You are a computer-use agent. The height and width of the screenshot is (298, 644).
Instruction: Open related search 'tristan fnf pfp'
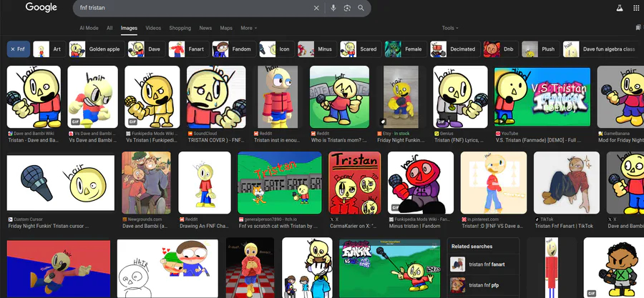tap(484, 285)
